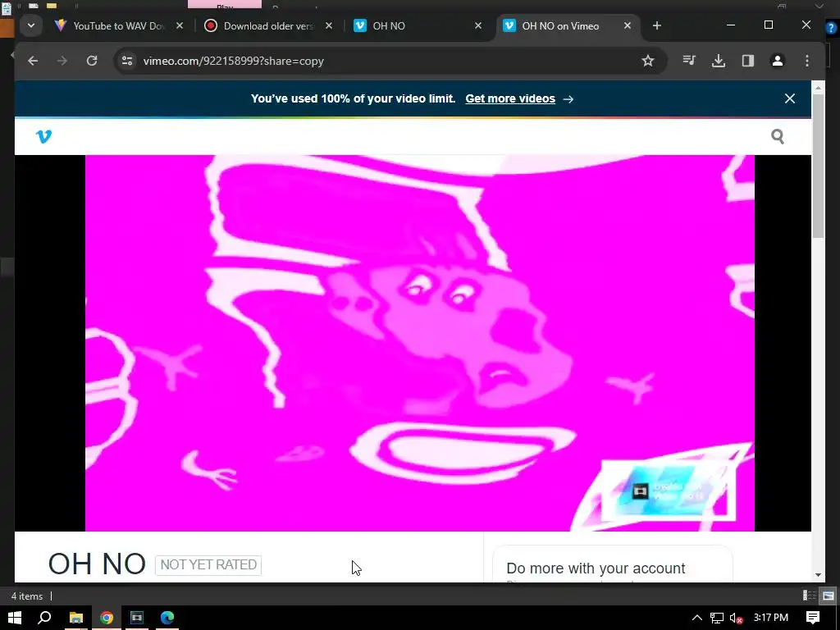840x630 pixels.
Task: Open the Windows Start menu
Action: [15, 618]
